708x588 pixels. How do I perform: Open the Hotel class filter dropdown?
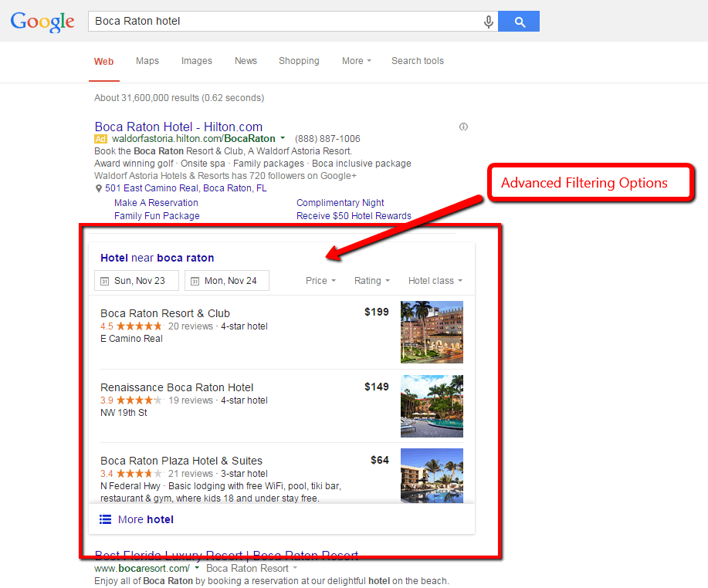point(435,281)
